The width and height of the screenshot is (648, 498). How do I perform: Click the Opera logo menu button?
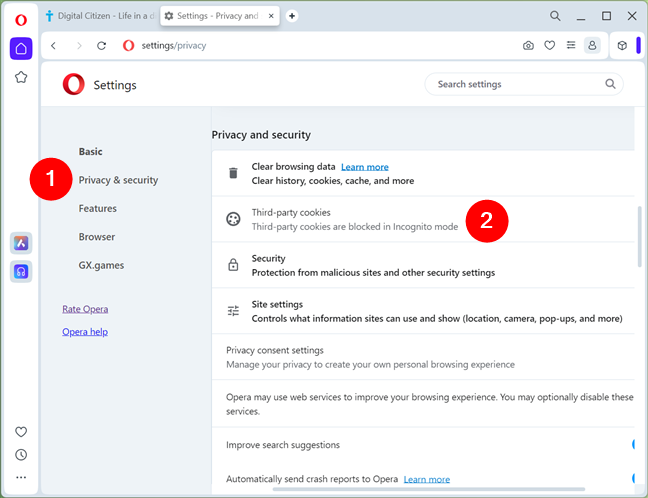(21, 19)
